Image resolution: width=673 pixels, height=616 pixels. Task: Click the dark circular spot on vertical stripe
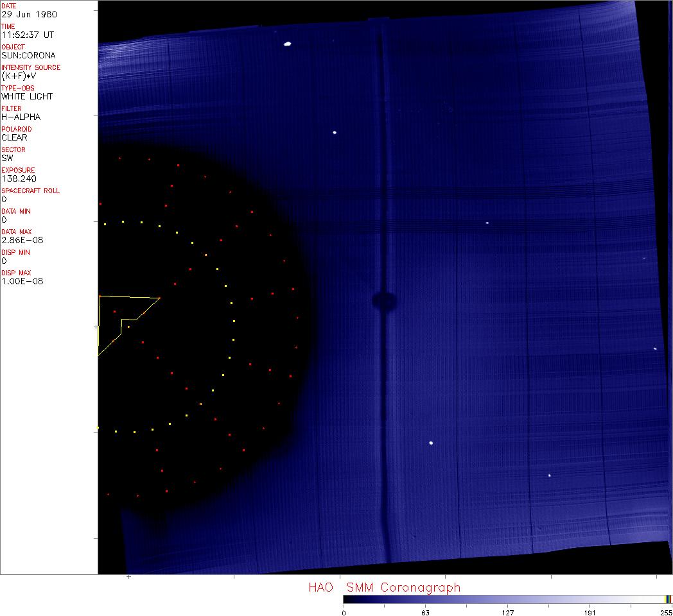384,300
